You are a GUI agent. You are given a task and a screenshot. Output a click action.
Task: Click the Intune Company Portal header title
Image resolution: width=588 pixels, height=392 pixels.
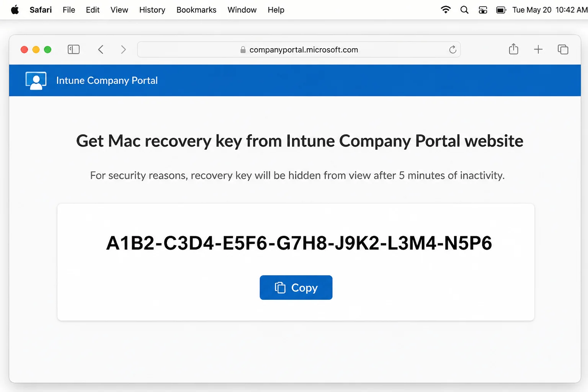107,80
